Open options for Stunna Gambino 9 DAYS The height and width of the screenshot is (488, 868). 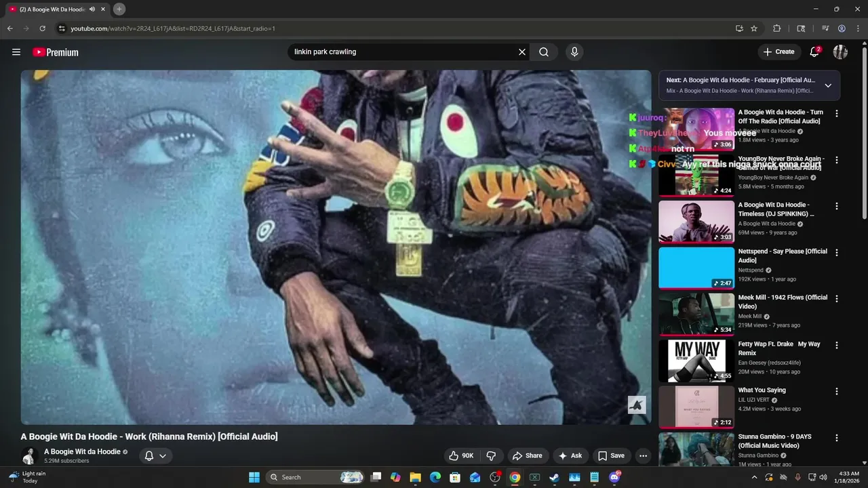[836, 438]
